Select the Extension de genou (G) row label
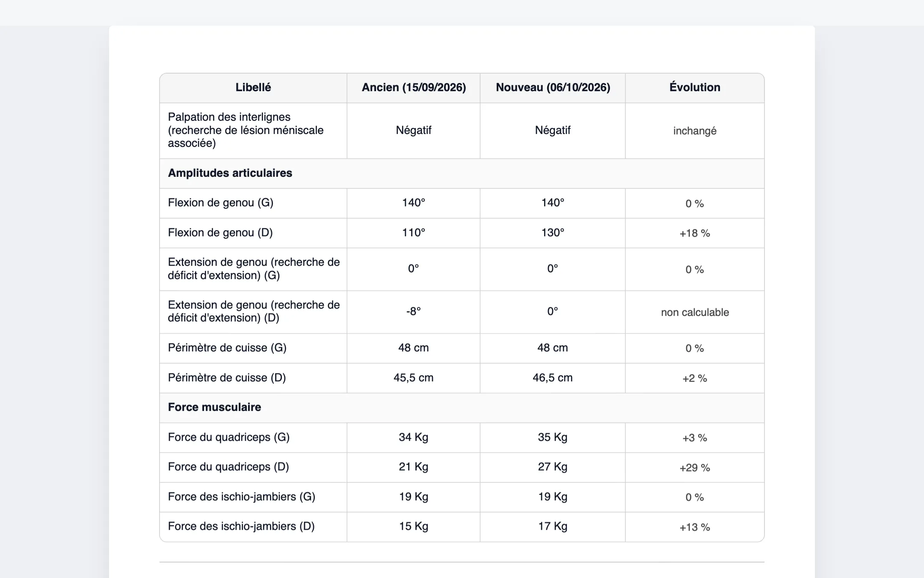924x578 pixels. point(254,269)
